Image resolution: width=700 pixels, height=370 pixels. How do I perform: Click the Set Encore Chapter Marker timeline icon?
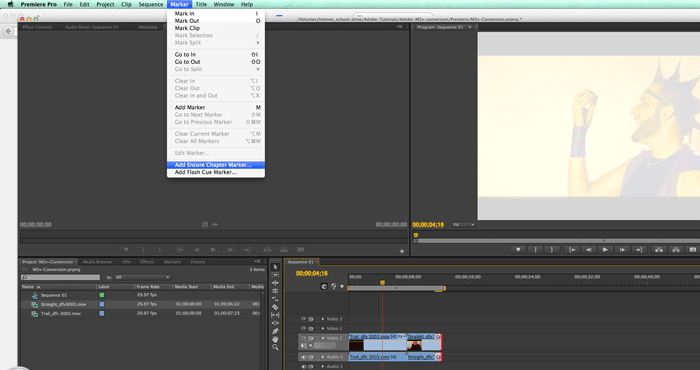[333, 287]
